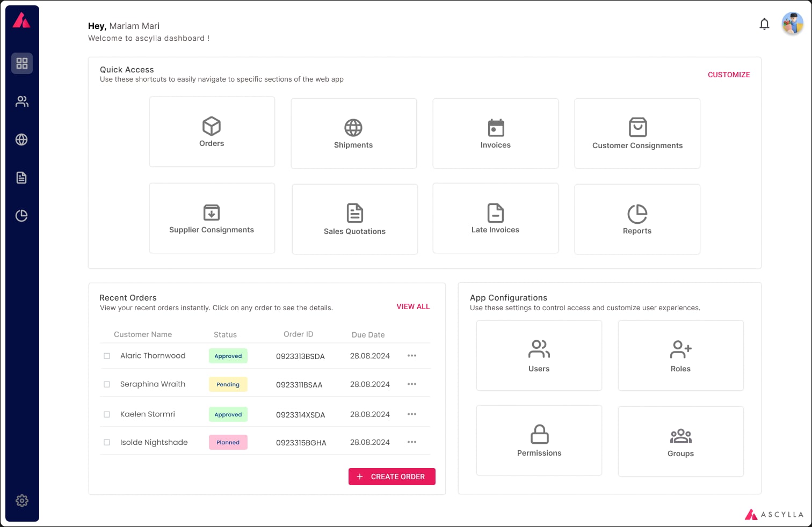Check the checkbox for Isolde Nightshade
Screen dimensions: 812x527
(106, 442)
